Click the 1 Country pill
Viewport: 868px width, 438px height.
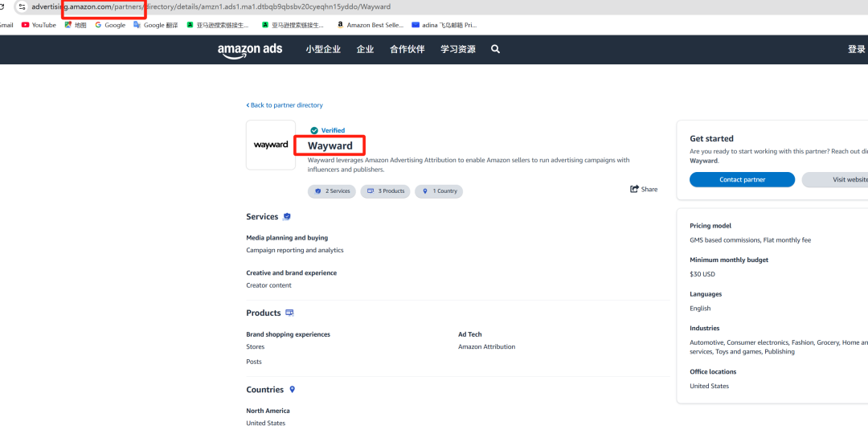439,191
